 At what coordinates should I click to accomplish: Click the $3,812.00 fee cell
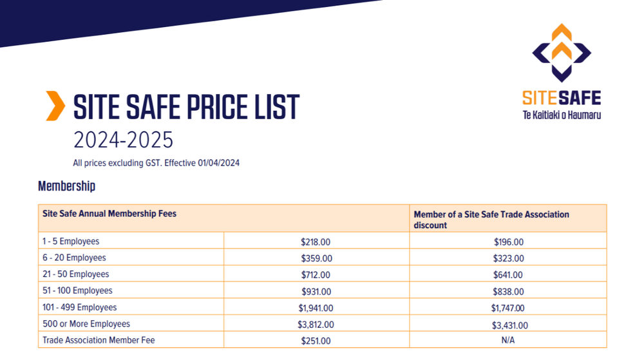point(316,325)
